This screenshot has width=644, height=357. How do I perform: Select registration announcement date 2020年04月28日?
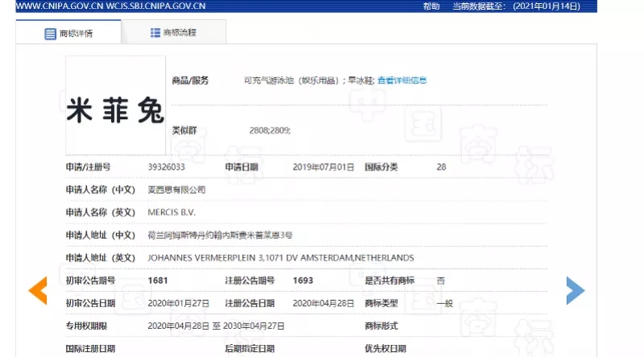click(324, 303)
